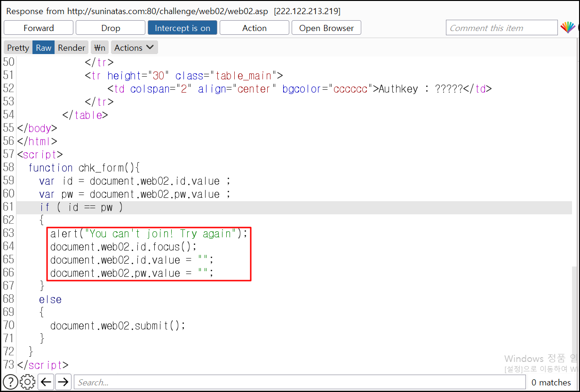Click the 'if ( id == pw )' line
The image size is (580, 392).
click(81, 207)
